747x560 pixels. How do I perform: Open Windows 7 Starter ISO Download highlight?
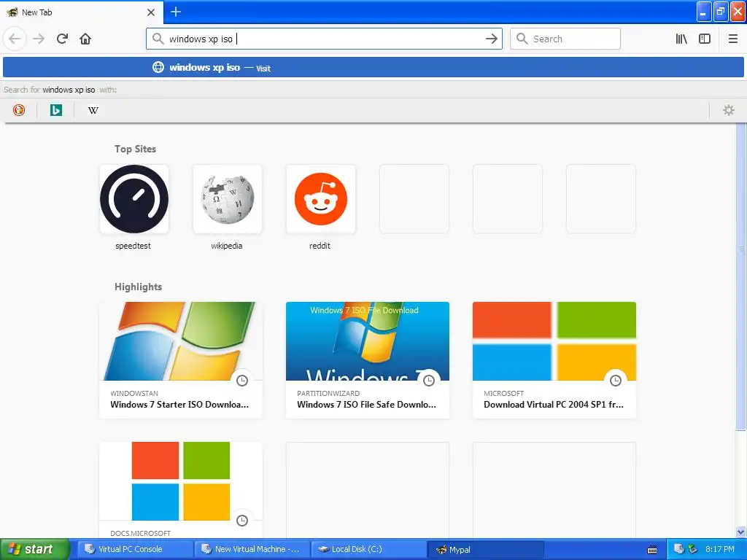point(181,360)
